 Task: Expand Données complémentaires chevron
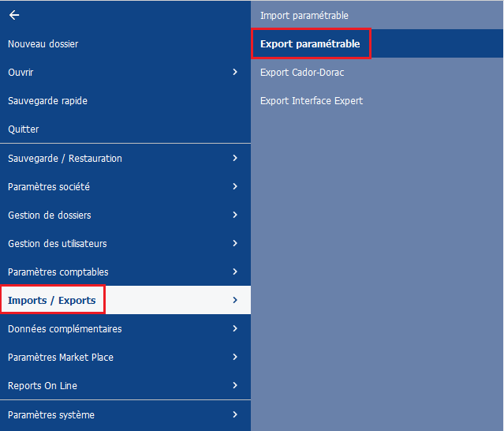(235, 329)
